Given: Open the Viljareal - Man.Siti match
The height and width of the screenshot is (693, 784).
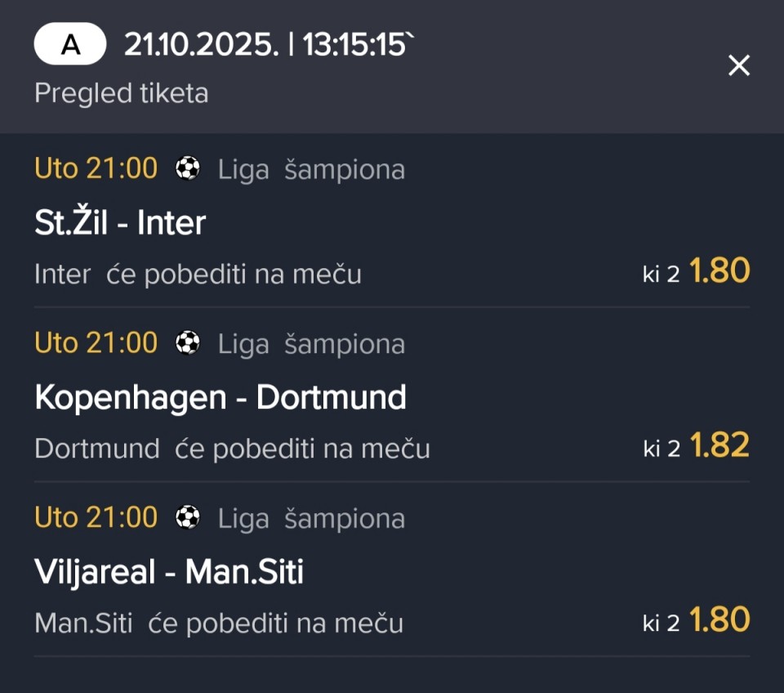Looking at the screenshot, I should [169, 572].
